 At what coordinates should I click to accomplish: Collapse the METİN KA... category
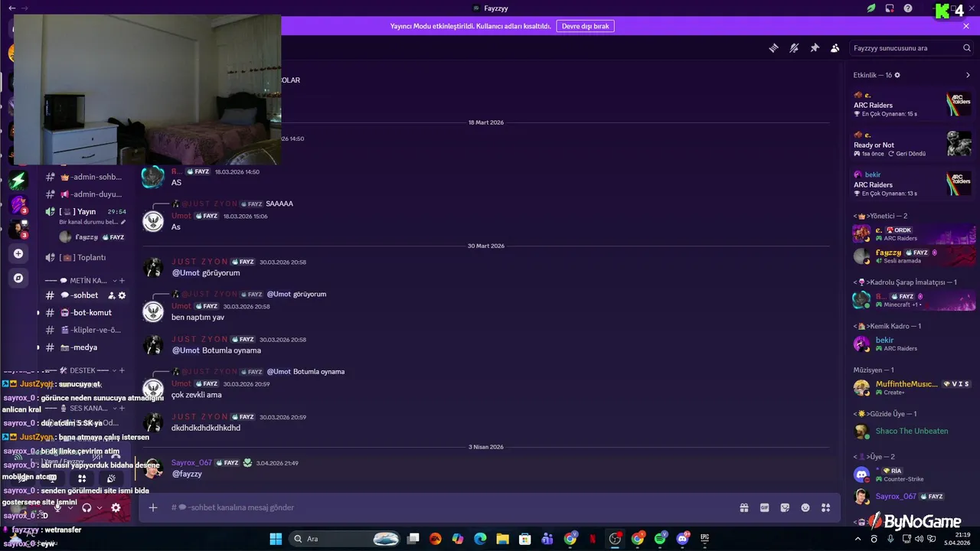(80, 281)
